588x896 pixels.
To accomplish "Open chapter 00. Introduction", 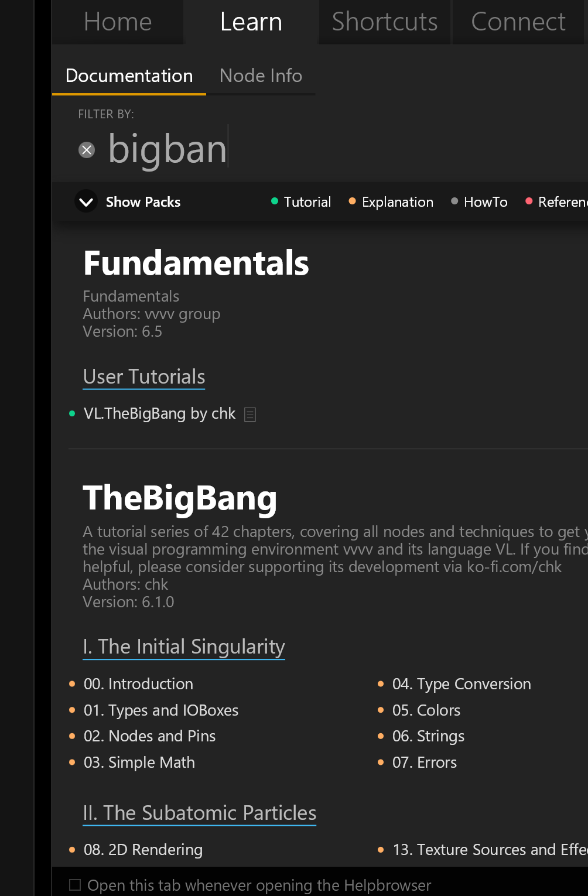I will 138,684.
